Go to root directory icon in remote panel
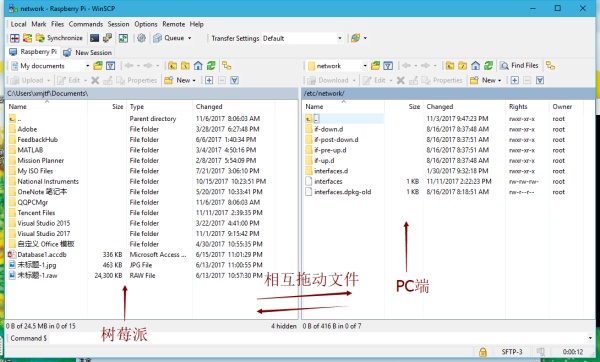The image size is (600, 362). coord(463,66)
